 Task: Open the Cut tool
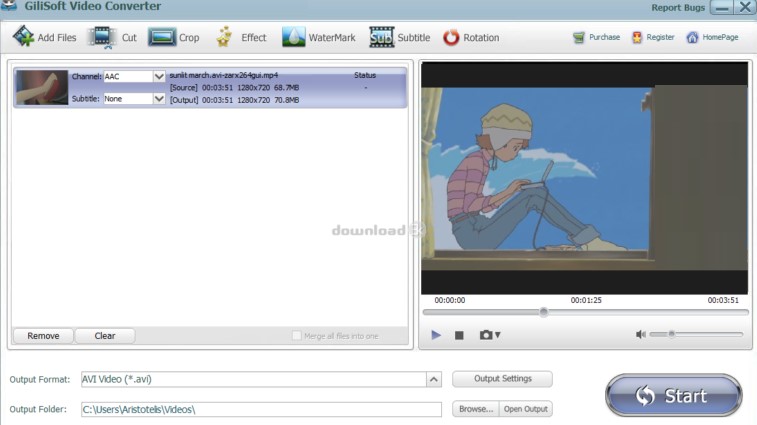tap(112, 37)
